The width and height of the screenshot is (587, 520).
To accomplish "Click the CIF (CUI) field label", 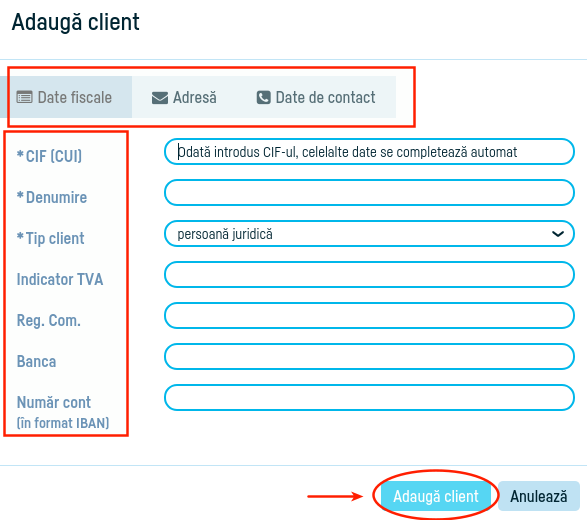I will click(49, 156).
